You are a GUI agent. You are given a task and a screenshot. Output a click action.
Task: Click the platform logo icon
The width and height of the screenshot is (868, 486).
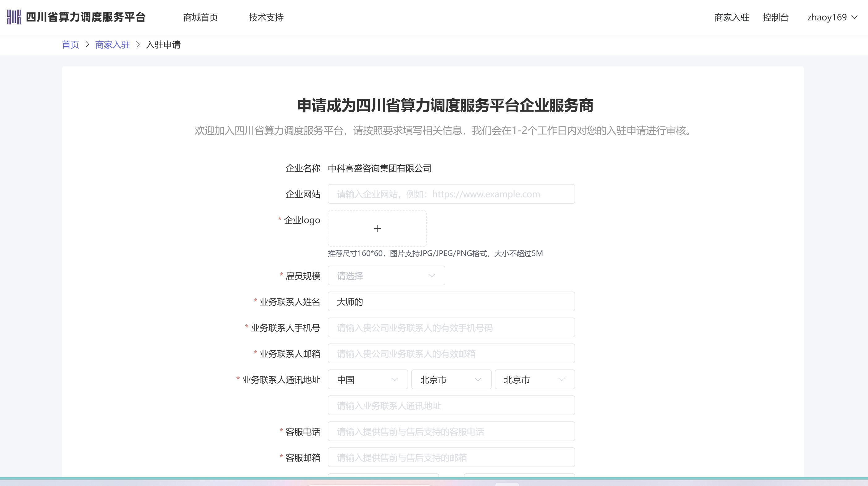14,17
